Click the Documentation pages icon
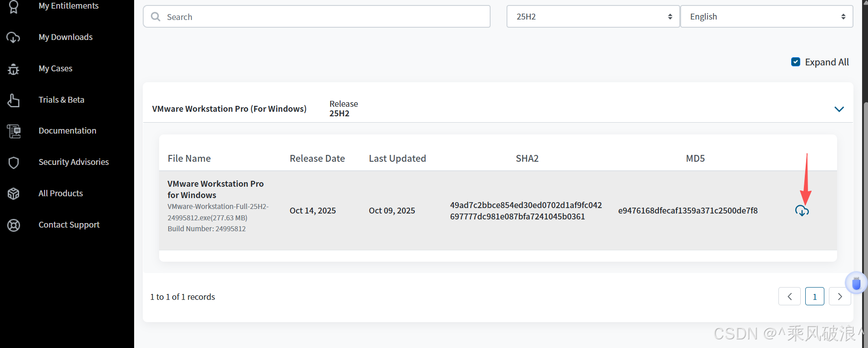 (x=14, y=131)
